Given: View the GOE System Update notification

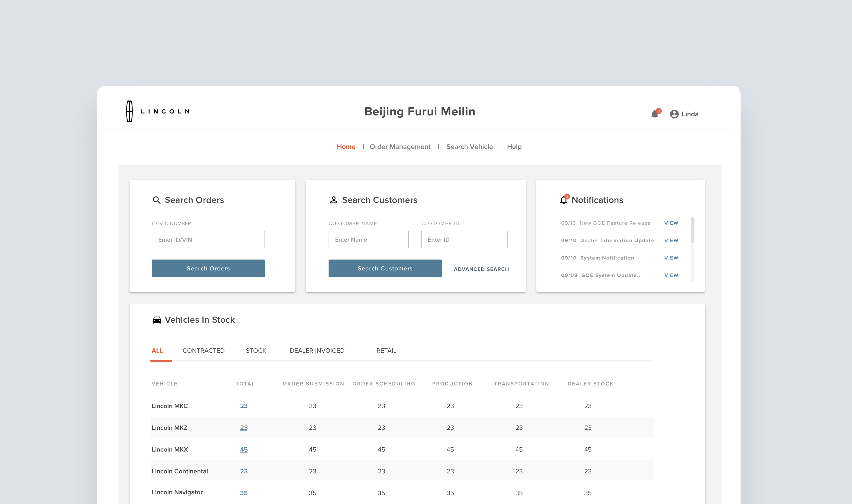Looking at the screenshot, I should tap(671, 275).
